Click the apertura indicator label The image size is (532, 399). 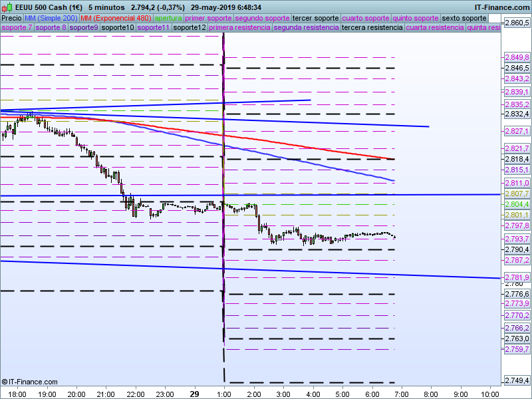(x=168, y=19)
